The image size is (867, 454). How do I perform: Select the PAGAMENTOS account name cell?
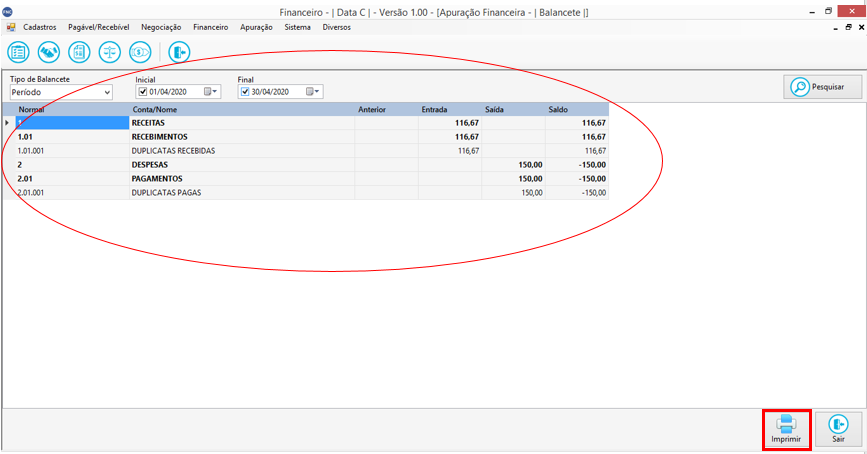242,179
